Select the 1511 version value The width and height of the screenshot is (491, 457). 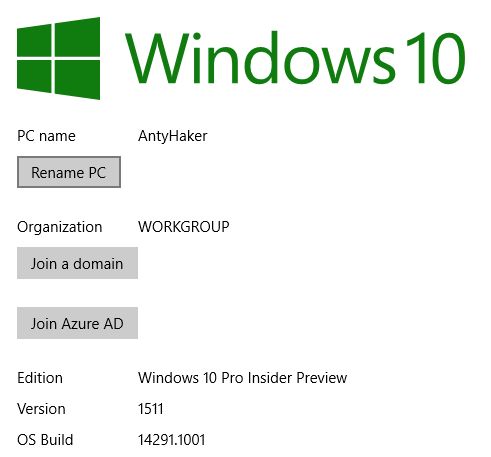tap(151, 409)
